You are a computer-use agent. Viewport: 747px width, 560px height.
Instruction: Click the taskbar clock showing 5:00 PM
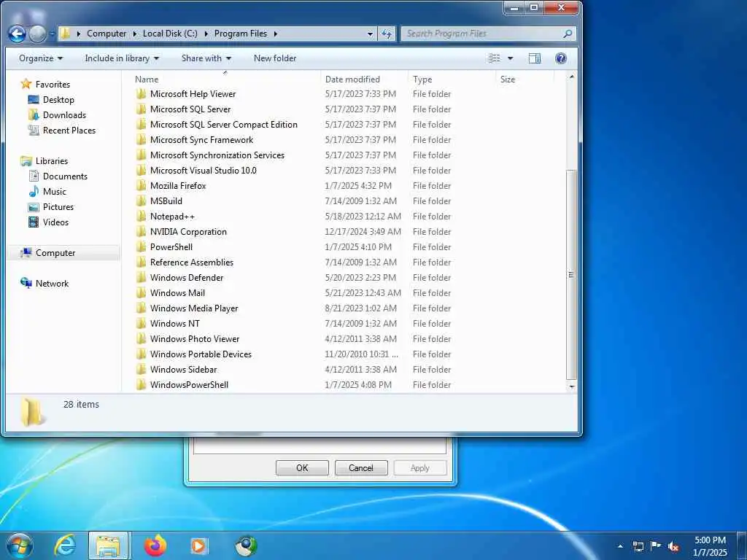tap(710, 546)
